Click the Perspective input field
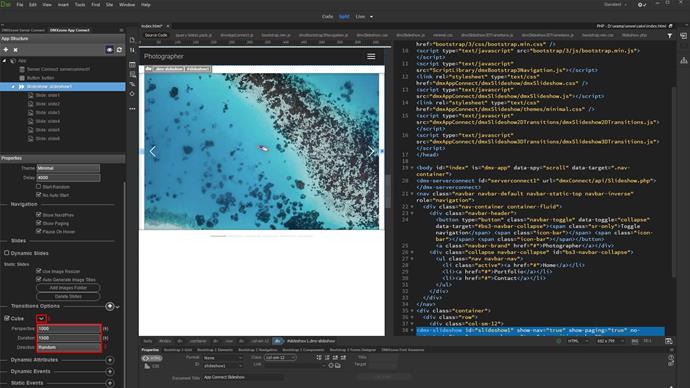The width and height of the screenshot is (690, 388). click(x=69, y=329)
